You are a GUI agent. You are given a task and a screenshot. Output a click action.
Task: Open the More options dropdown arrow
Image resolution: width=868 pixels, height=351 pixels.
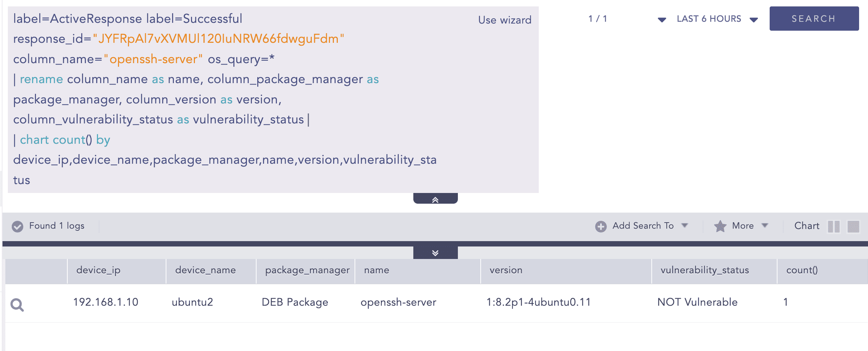tap(765, 225)
